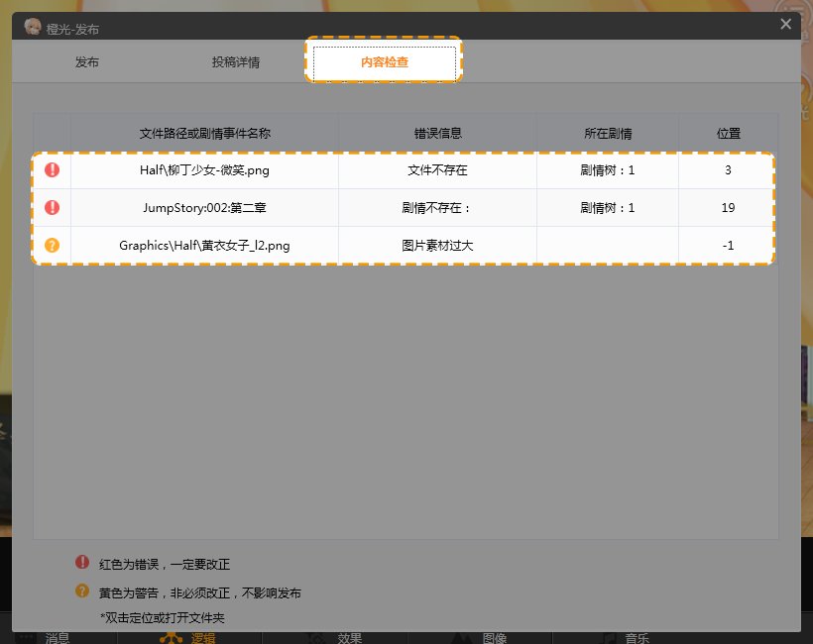This screenshot has width=813, height=644.
Task: Switch to the 发布 tab
Action: [87, 62]
